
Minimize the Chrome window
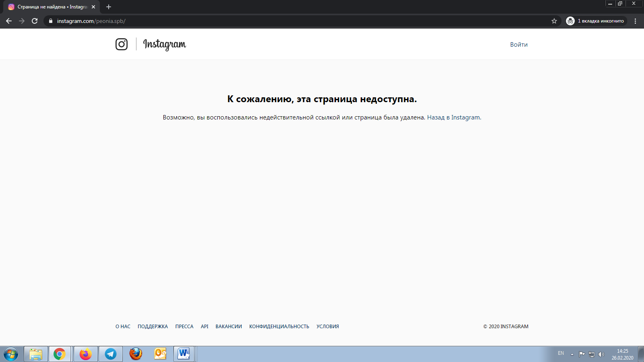coord(610,4)
